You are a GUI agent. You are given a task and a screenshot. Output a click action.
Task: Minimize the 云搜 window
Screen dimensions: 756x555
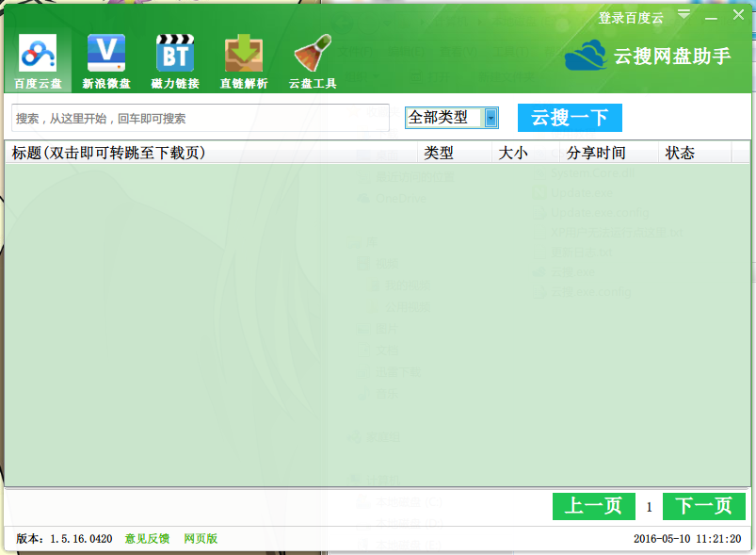(711, 18)
